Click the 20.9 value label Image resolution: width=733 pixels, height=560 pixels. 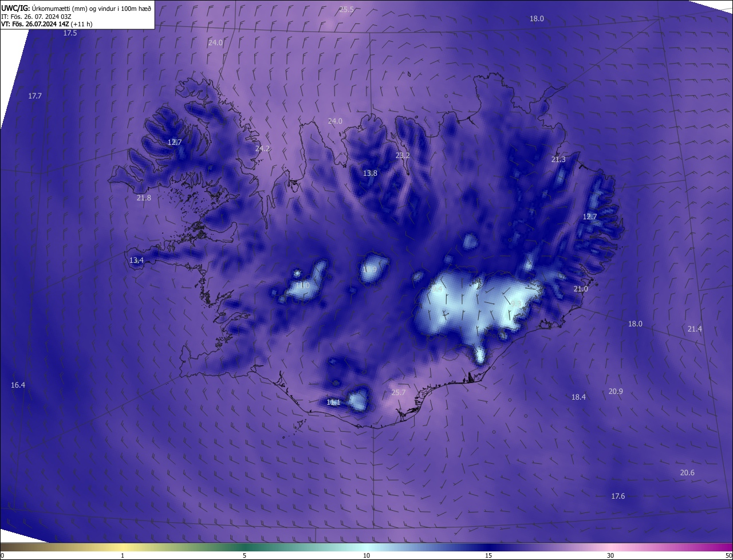[616, 391]
